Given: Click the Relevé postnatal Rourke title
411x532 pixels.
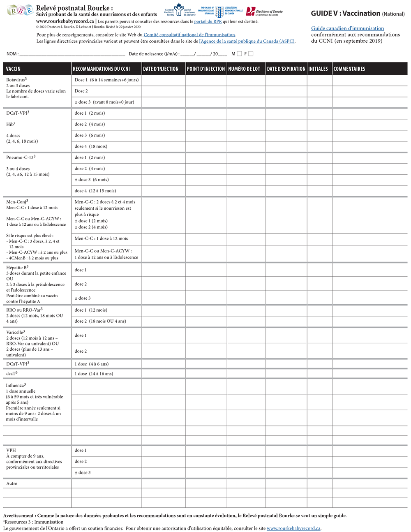Looking at the screenshot, I should click(74, 8).
